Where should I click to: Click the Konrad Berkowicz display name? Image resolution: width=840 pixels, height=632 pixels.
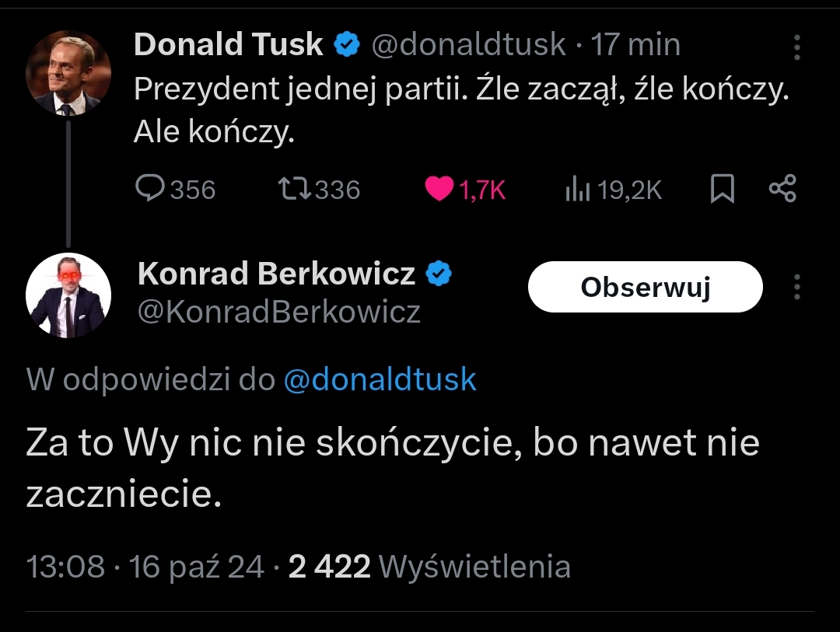(x=276, y=274)
